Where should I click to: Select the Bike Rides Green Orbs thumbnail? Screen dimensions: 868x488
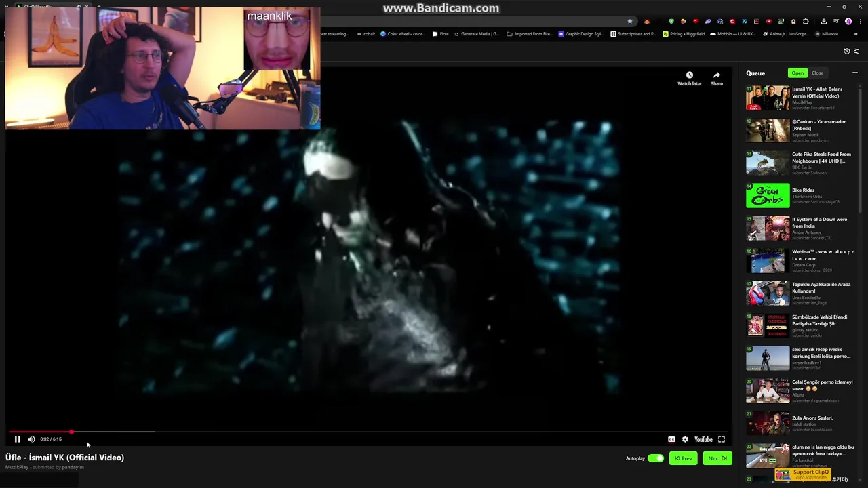[x=768, y=196]
